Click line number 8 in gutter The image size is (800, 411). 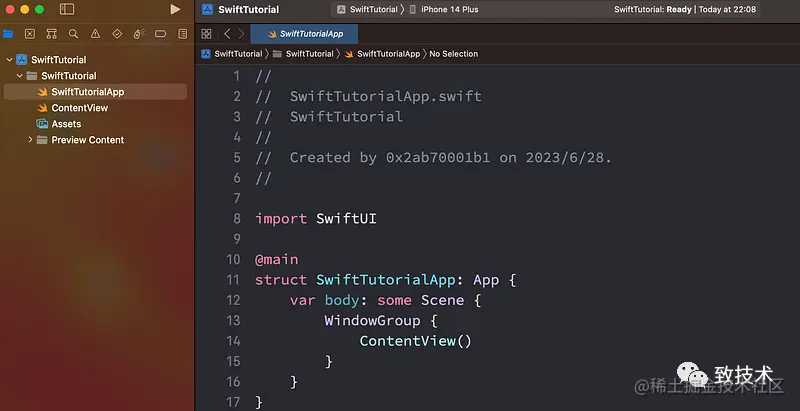click(237, 219)
